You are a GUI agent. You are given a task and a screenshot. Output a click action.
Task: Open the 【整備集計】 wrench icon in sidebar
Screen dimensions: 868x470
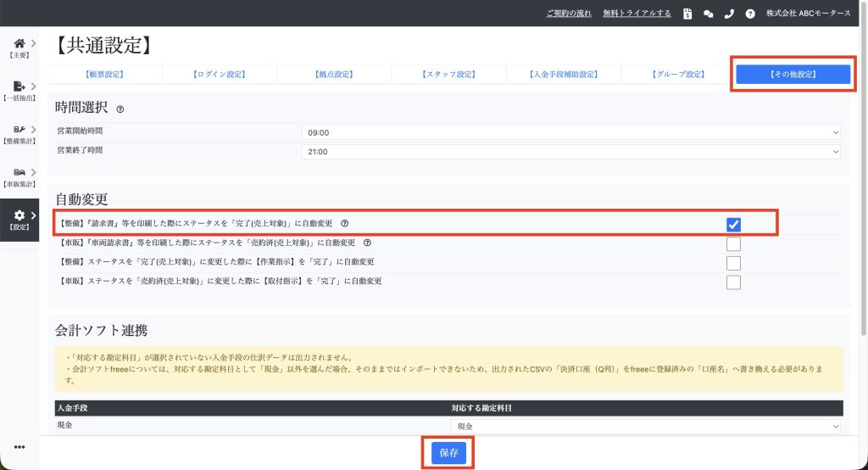[x=19, y=131]
